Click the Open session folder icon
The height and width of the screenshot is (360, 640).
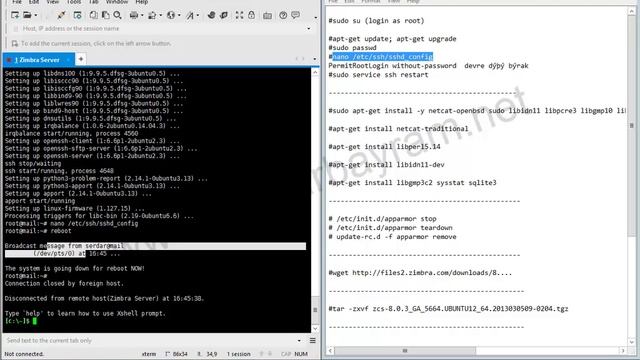[x=27, y=15]
